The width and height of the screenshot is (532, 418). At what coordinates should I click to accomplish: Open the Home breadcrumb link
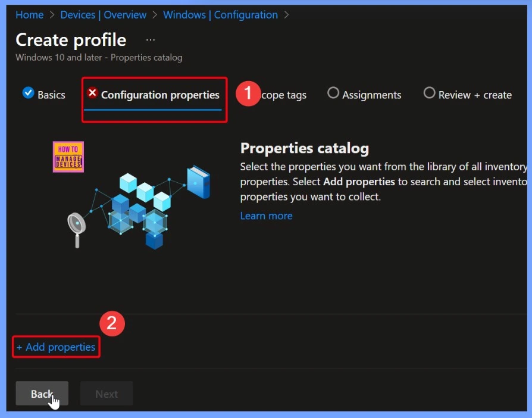click(x=30, y=15)
